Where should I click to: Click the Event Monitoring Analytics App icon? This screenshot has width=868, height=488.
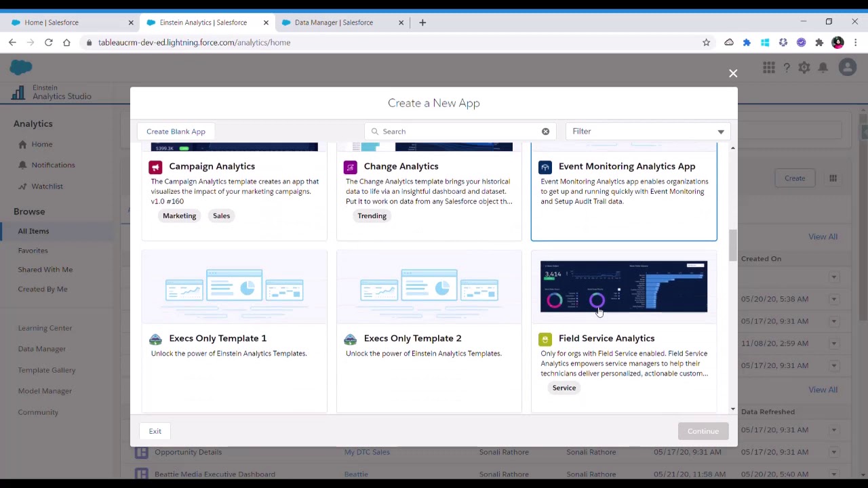[545, 167]
